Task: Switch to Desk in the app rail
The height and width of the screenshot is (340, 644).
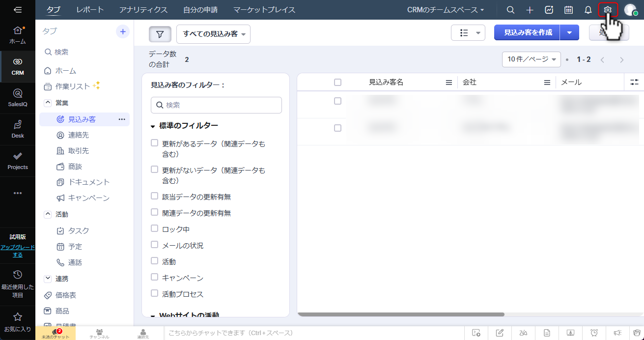Action: (18, 129)
